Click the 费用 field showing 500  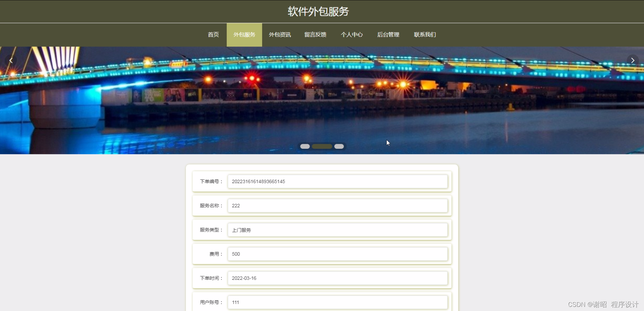(x=337, y=254)
